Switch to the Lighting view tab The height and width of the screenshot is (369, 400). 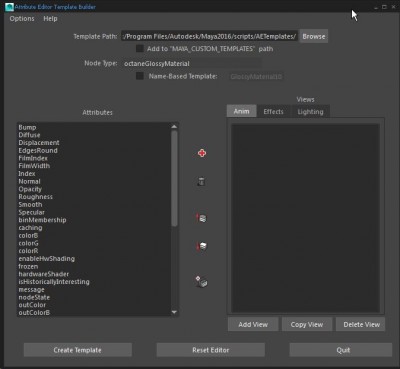pos(310,112)
